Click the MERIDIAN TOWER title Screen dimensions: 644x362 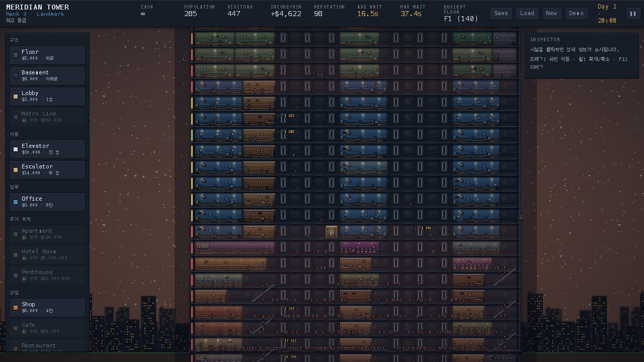[38, 7]
